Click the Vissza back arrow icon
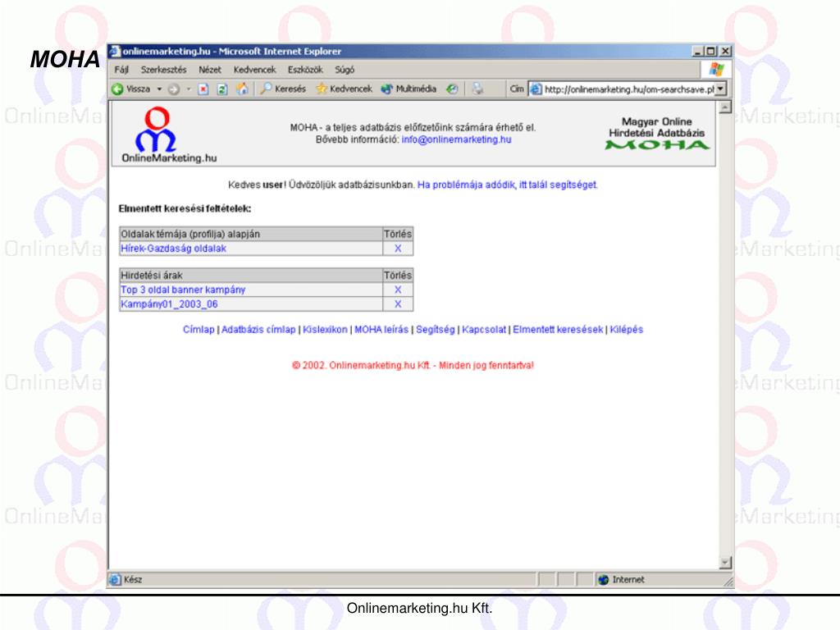 click(x=117, y=89)
